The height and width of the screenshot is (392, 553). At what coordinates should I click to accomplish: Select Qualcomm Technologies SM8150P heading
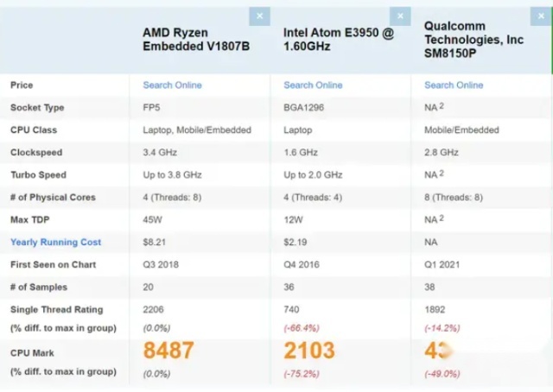474,40
